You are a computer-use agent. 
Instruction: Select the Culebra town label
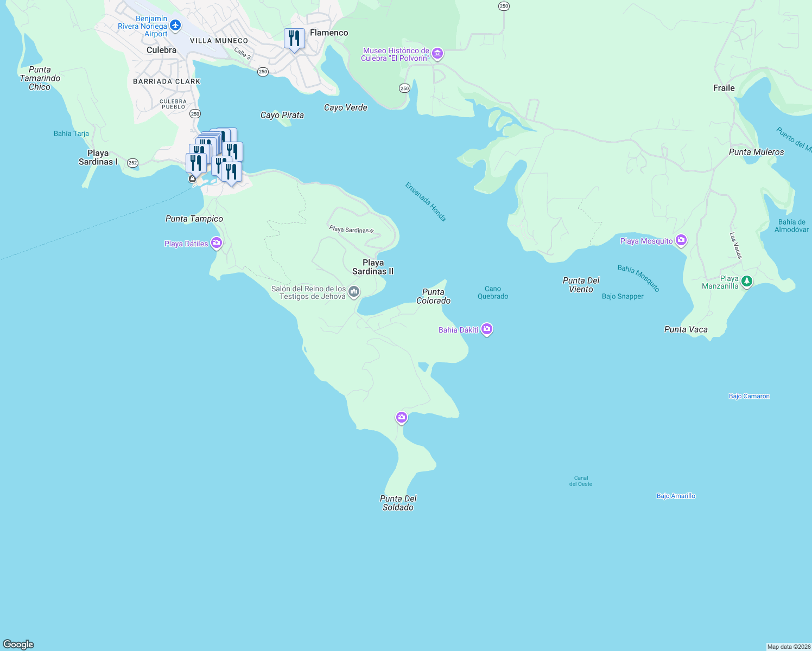(x=162, y=50)
